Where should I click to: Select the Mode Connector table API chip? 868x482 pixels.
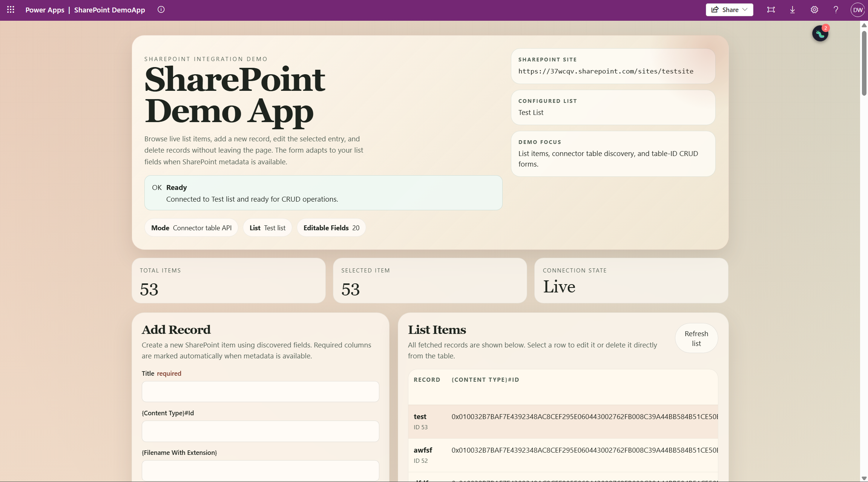pyautogui.click(x=191, y=228)
